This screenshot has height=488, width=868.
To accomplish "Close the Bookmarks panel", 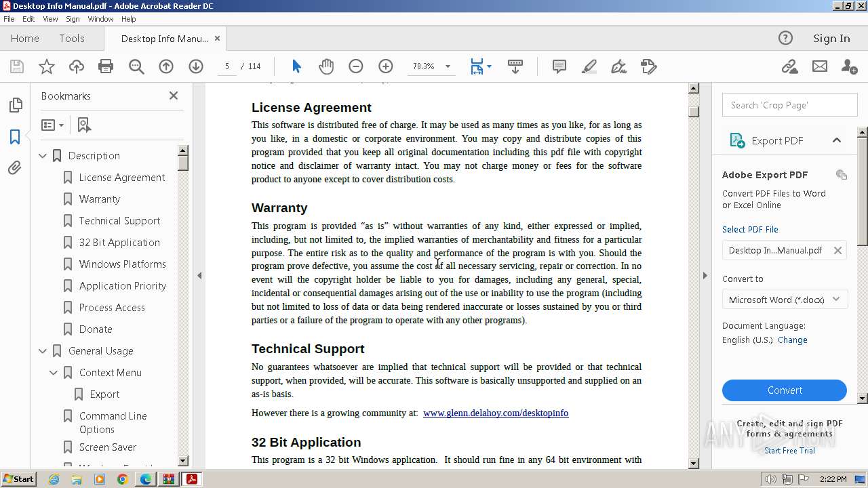I will (174, 96).
